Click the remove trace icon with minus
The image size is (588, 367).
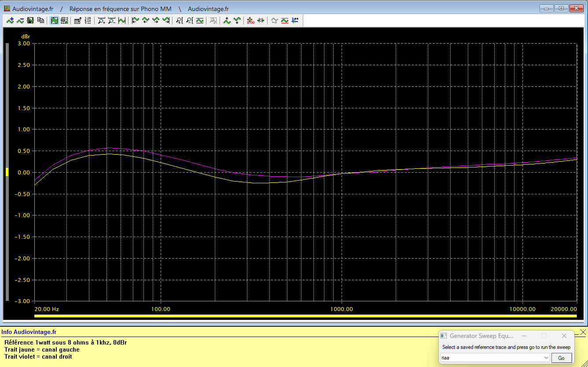[20, 20]
